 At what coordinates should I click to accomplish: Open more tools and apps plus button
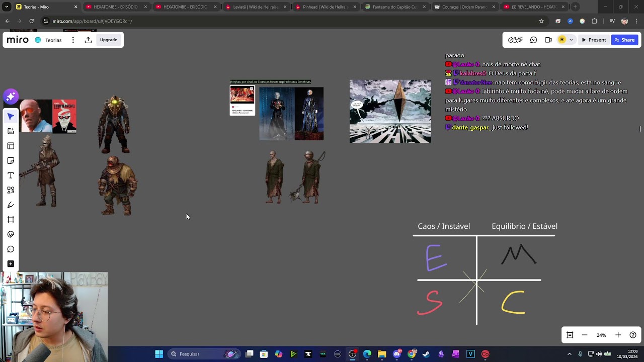11,264
